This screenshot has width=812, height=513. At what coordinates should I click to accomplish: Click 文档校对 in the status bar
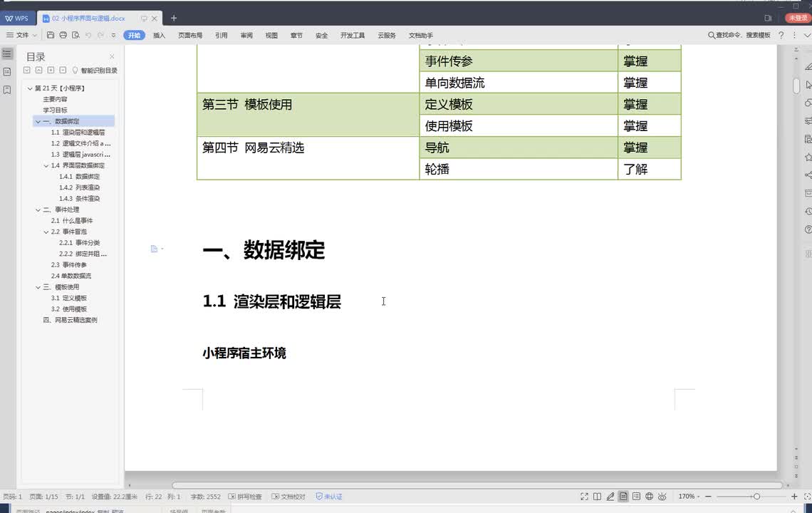(288, 497)
